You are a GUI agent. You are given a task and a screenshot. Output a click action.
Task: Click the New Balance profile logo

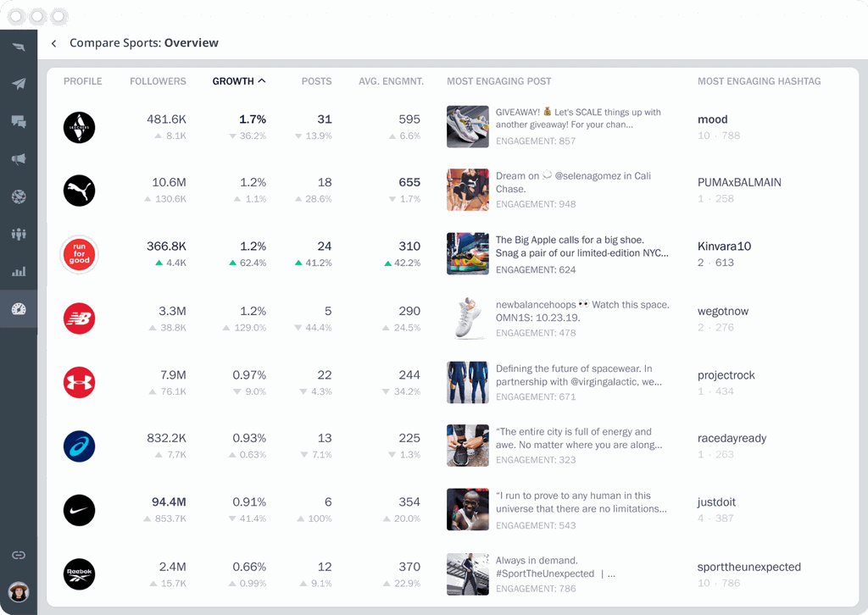coord(80,319)
